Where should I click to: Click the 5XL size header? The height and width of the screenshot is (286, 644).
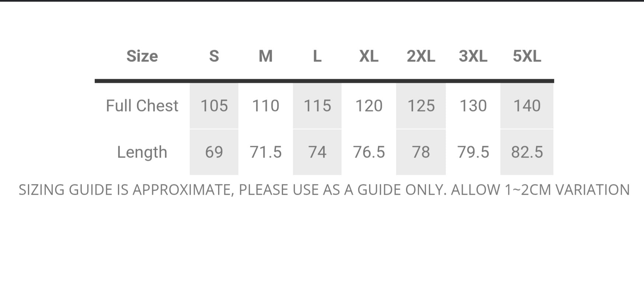tap(527, 56)
